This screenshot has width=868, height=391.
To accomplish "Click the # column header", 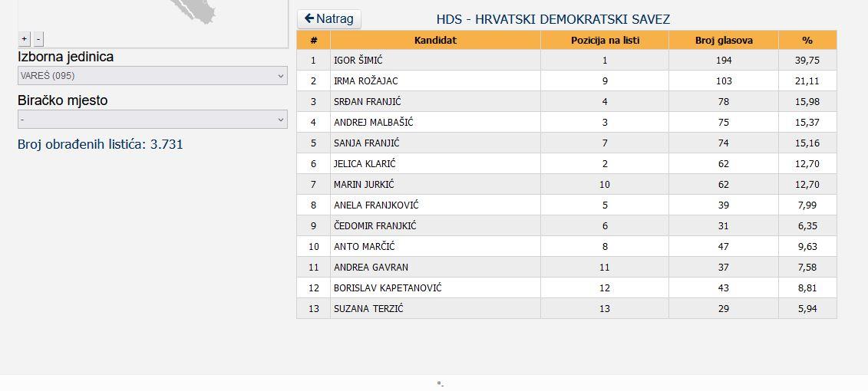I will pyautogui.click(x=313, y=40).
